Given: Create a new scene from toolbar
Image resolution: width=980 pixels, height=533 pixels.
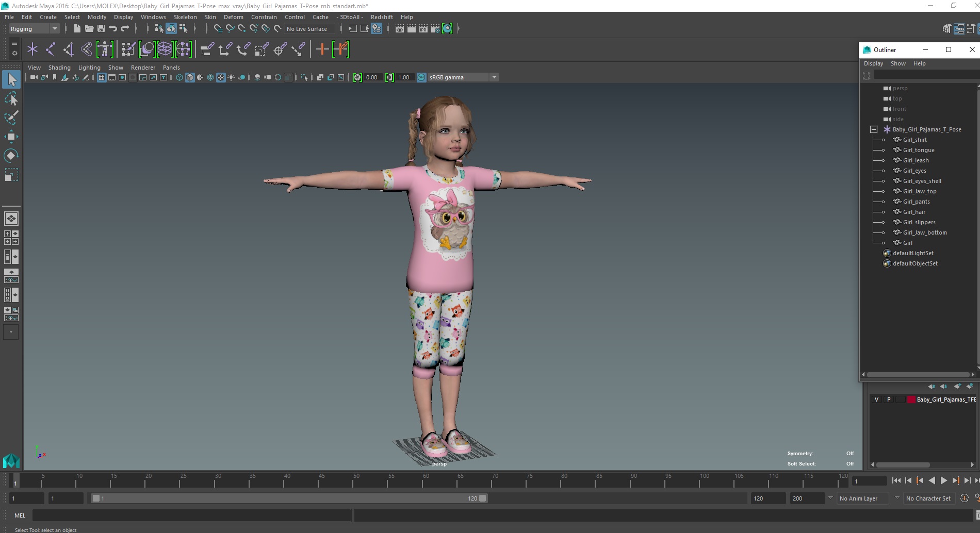Looking at the screenshot, I should click(x=77, y=29).
